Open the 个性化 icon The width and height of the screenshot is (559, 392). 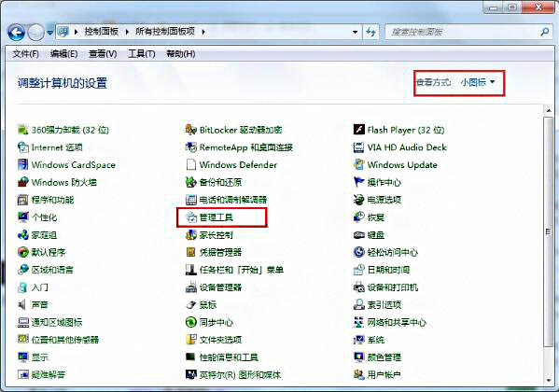tap(22, 217)
